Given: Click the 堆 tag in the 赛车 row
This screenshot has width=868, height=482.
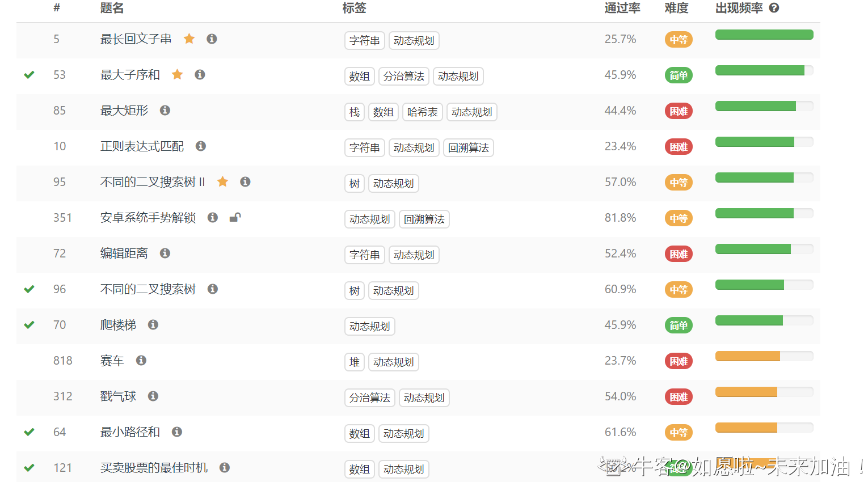Looking at the screenshot, I should click(354, 362).
